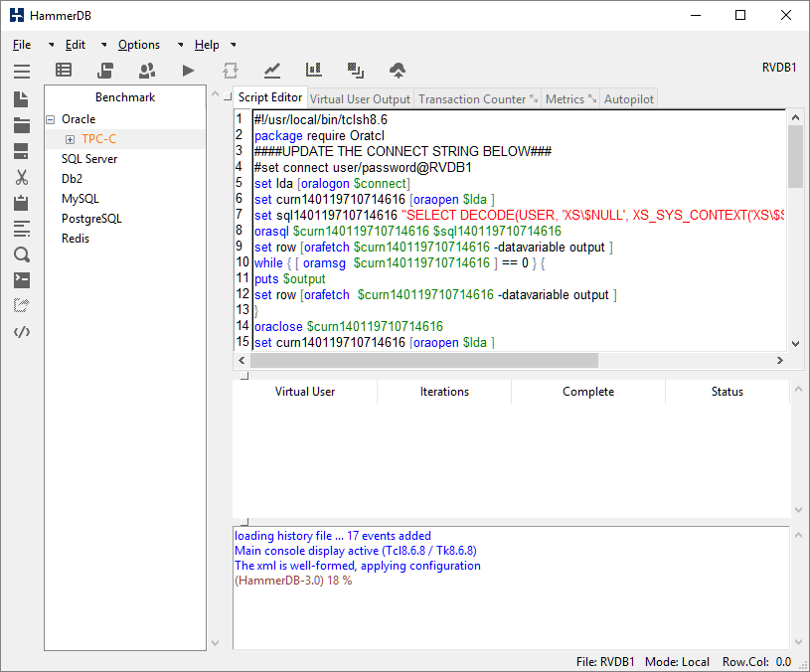Click script editor scroll down arrow
Viewport: 810px width, 672px height.
[795, 344]
